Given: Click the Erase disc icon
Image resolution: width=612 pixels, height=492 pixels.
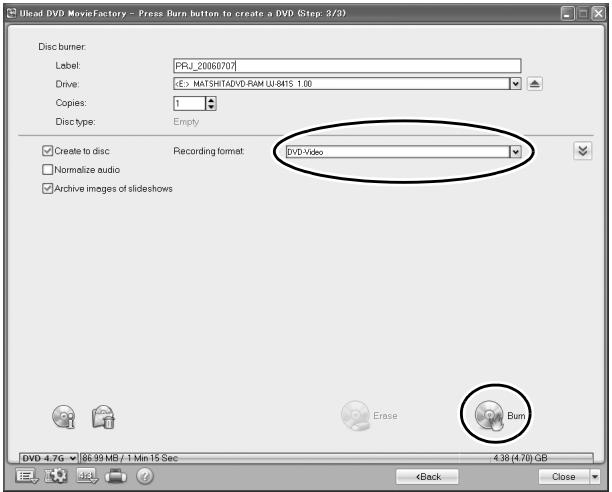Looking at the screenshot, I should [355, 416].
